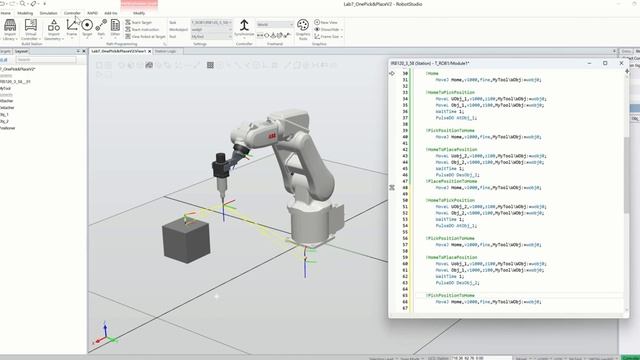The height and width of the screenshot is (360, 640).
Task: Select Detacher in the layout tree
Action: (7, 108)
